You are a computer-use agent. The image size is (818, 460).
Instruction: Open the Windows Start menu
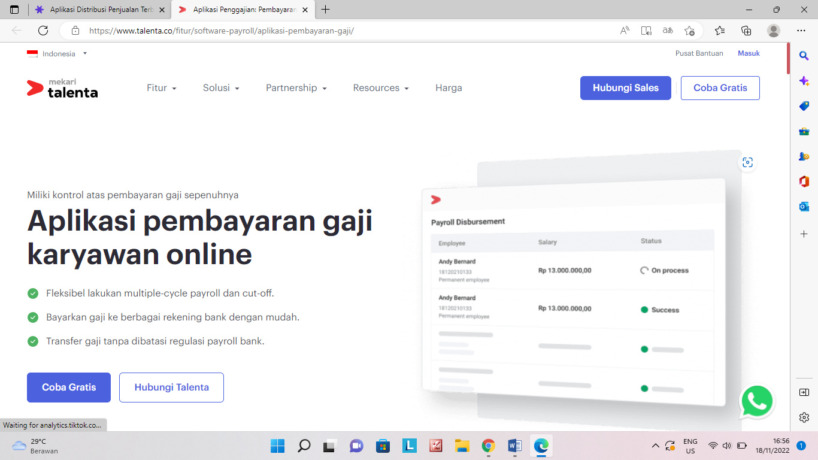pos(278,446)
